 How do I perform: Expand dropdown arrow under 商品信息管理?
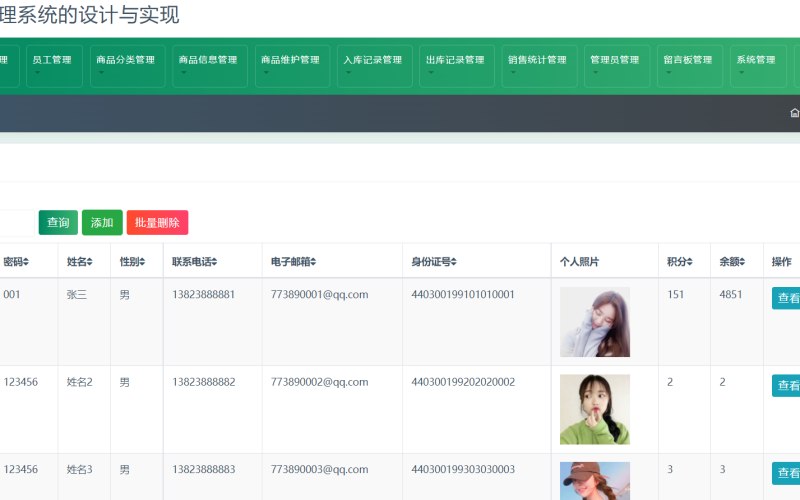[x=184, y=72]
